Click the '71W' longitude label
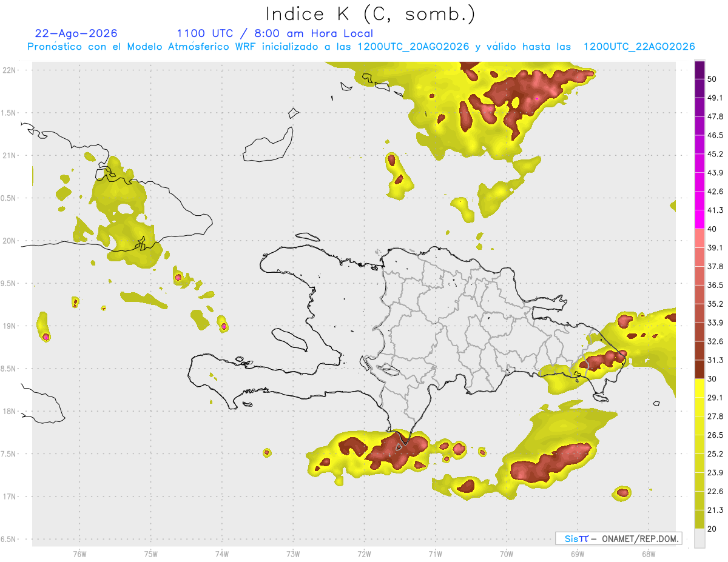728x562 pixels. [x=435, y=555]
